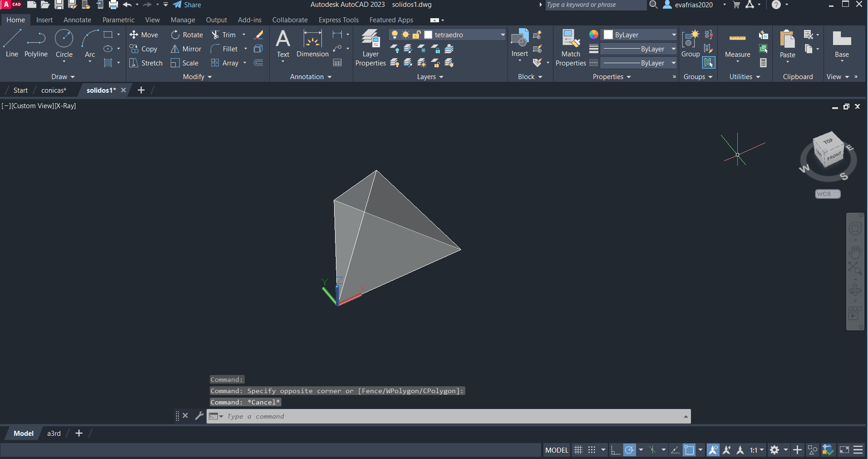
Task: Add a new drawing tab
Action: [141, 90]
